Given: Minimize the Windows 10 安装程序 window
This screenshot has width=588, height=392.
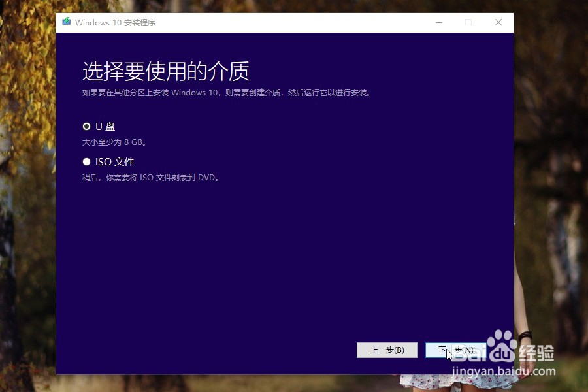Looking at the screenshot, I should coord(439,22).
